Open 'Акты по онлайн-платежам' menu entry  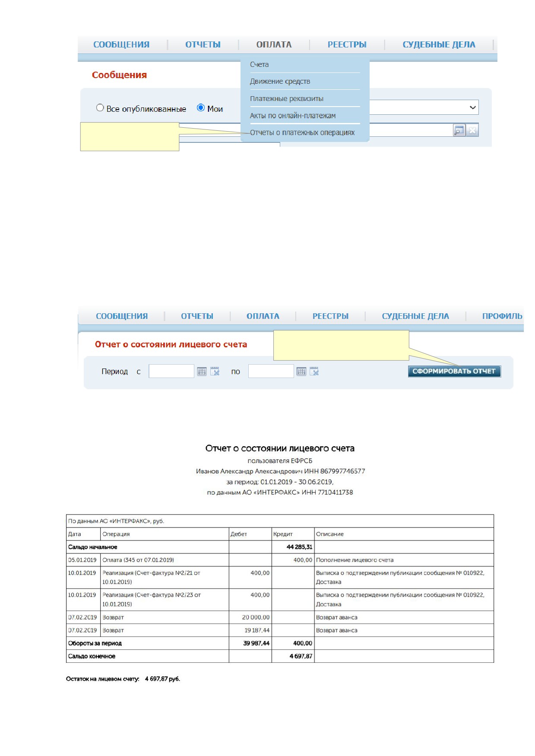[292, 116]
